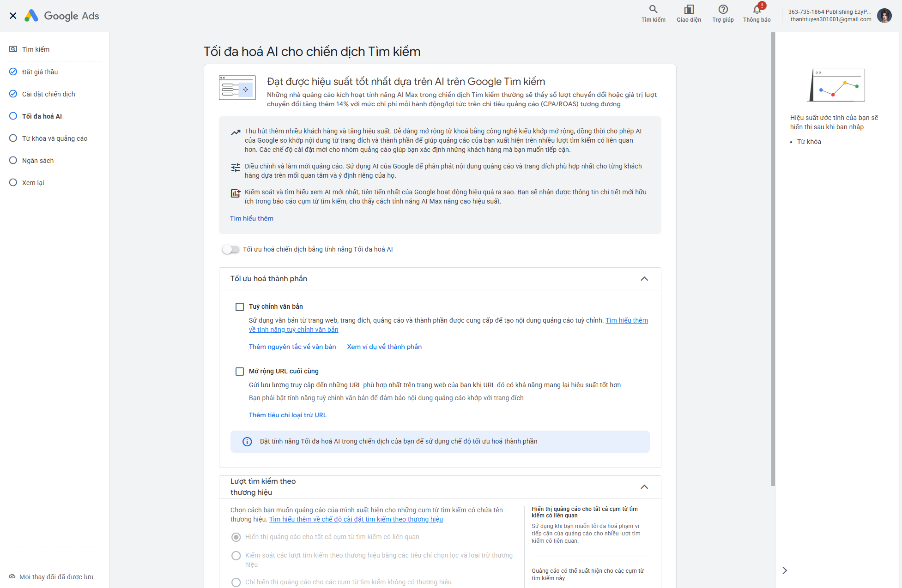Click Thêm tiêu chí loại trừ URL link
This screenshot has width=902, height=588.
(x=288, y=415)
